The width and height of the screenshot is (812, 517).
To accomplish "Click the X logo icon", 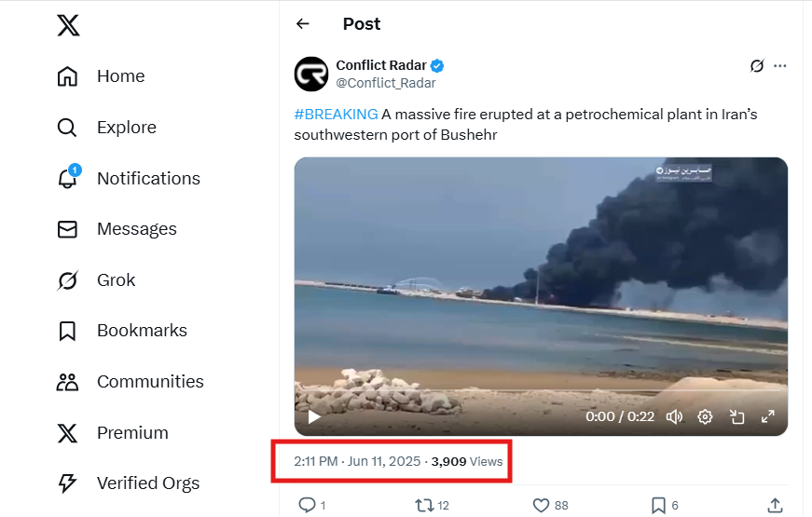I will [68, 24].
